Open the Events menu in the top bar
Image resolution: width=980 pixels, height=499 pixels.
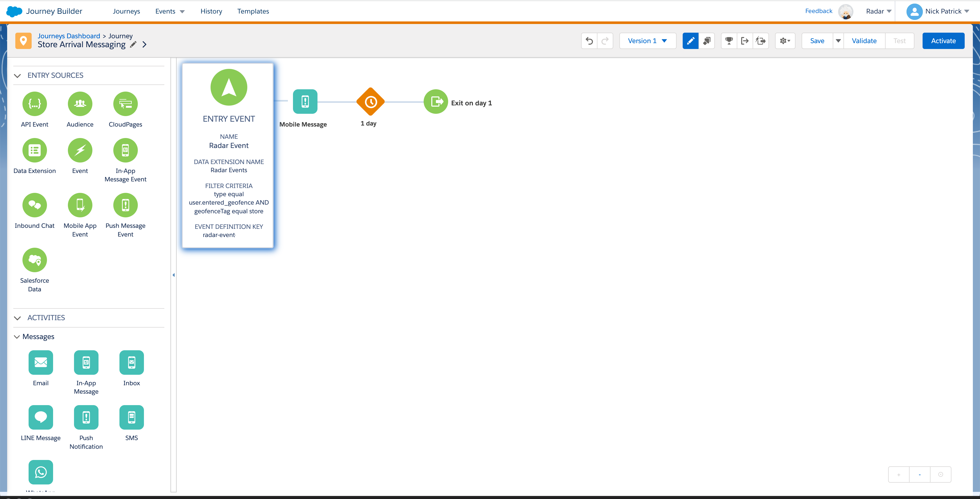coord(170,11)
